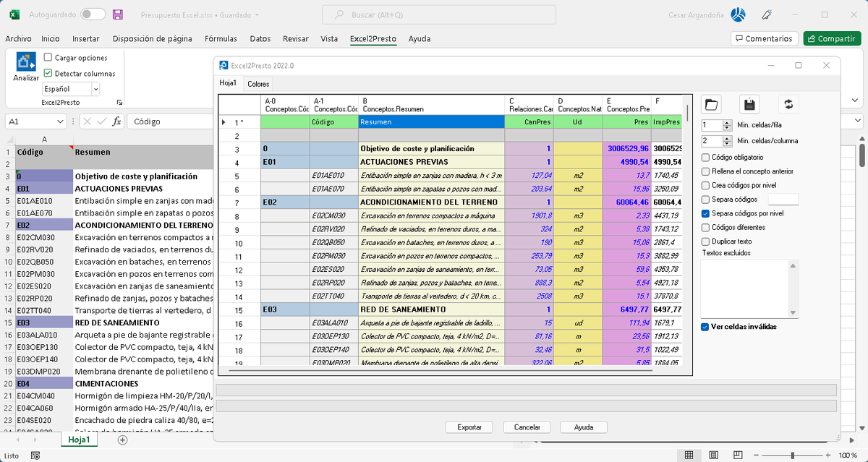Click the search magnifier in Buscar box
Screen dimensions: 868x462
[339, 14]
